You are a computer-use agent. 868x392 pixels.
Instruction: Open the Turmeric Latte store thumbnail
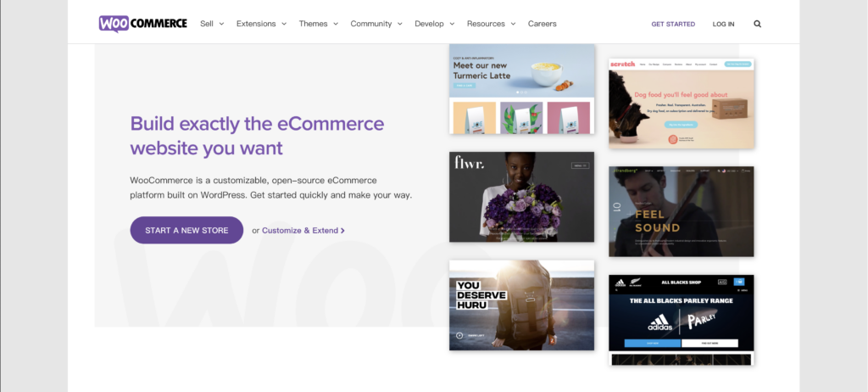pyautogui.click(x=521, y=89)
